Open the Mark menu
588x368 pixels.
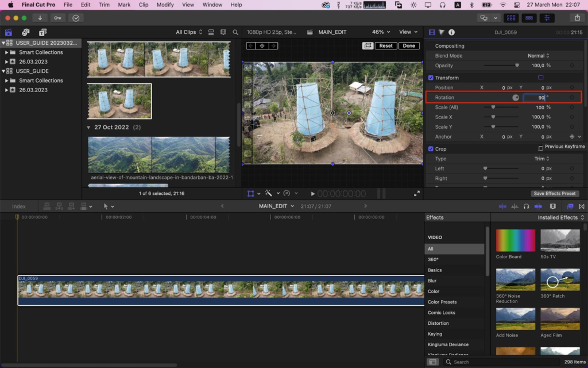(x=124, y=5)
